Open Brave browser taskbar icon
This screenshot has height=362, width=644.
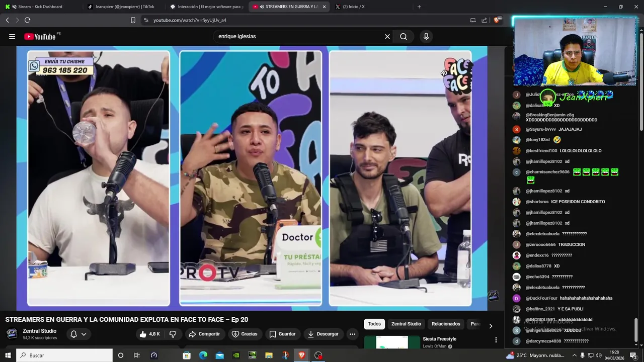pos(301,355)
